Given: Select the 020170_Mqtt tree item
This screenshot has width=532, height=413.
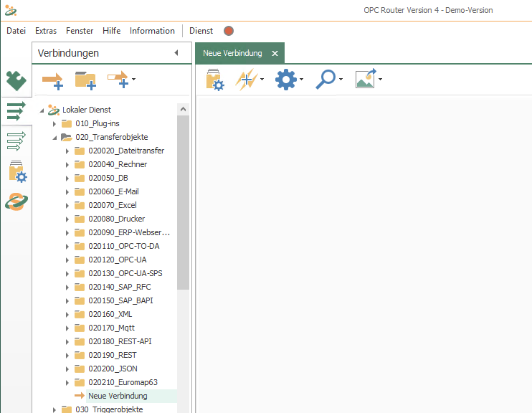Looking at the screenshot, I should point(111,328).
